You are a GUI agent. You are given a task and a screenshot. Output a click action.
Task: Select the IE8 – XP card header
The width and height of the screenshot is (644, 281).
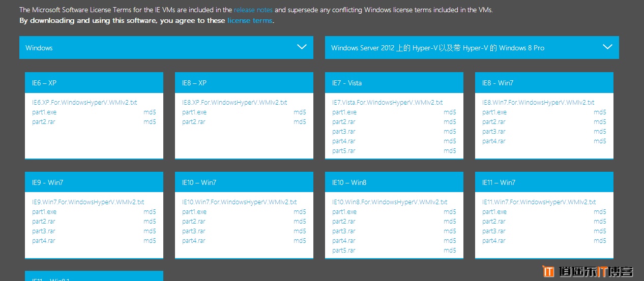[244, 83]
